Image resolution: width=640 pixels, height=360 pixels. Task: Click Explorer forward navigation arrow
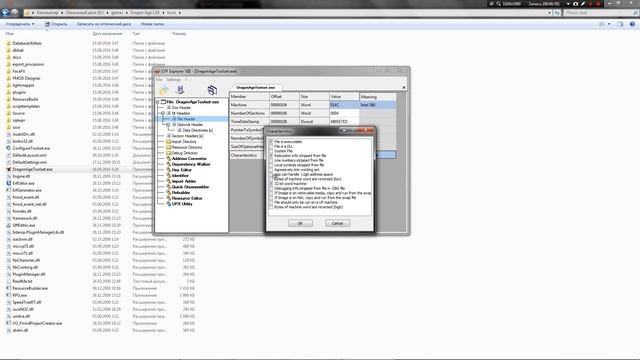click(15, 13)
